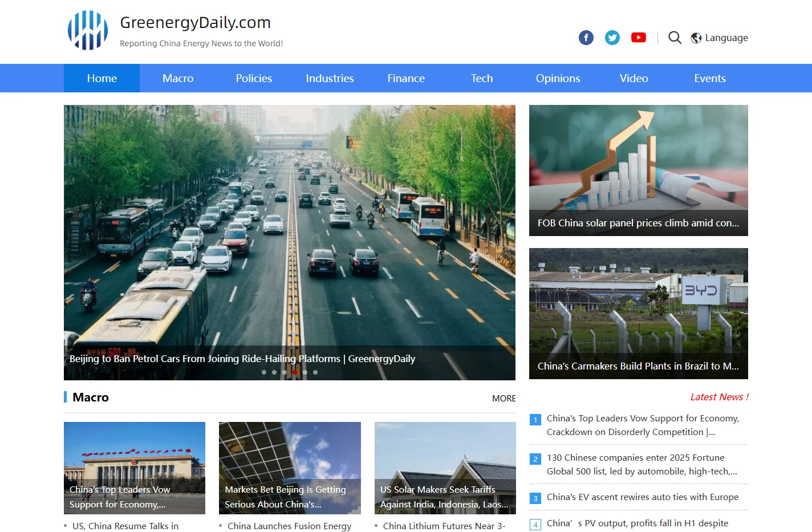Viewport: 812px width, 532px height.
Task: Open China's PV output profits fall item
Action: pyautogui.click(x=638, y=523)
